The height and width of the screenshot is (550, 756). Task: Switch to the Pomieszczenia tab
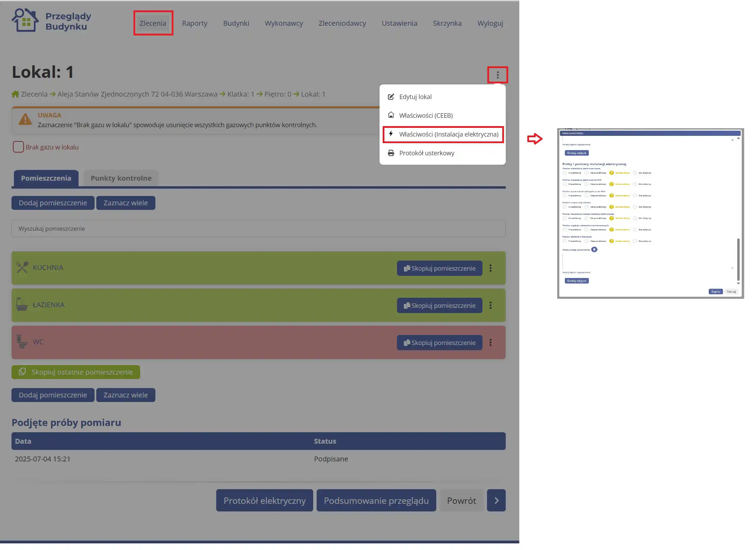coord(46,178)
